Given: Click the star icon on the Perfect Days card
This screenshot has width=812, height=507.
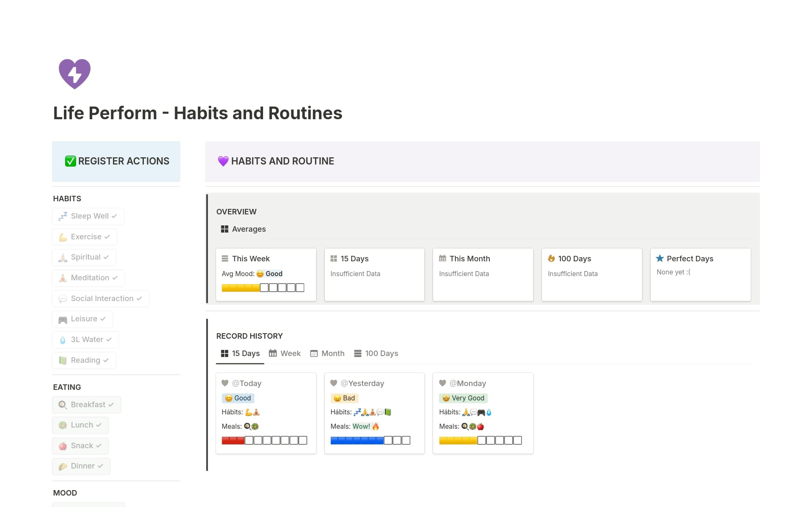Looking at the screenshot, I should [x=660, y=258].
